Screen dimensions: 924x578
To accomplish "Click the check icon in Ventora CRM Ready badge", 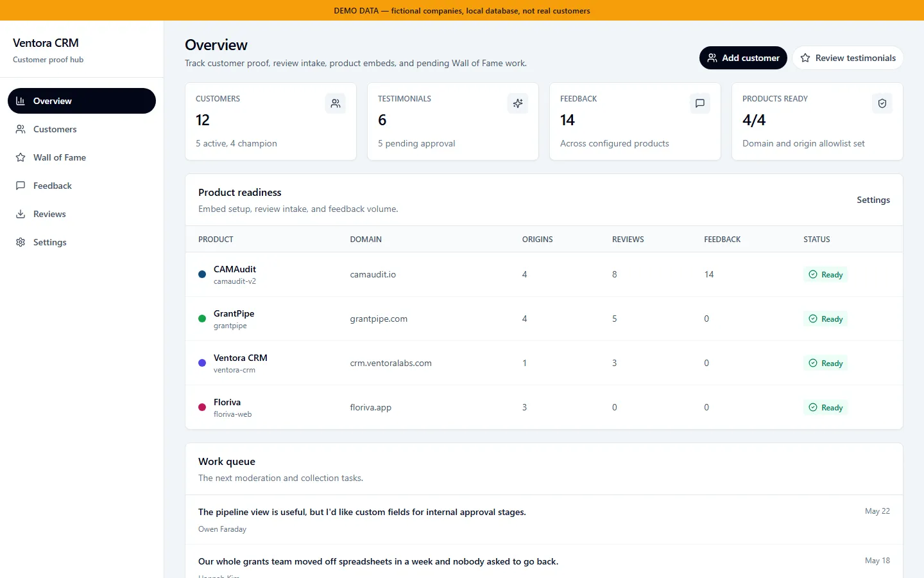I will pos(813,363).
